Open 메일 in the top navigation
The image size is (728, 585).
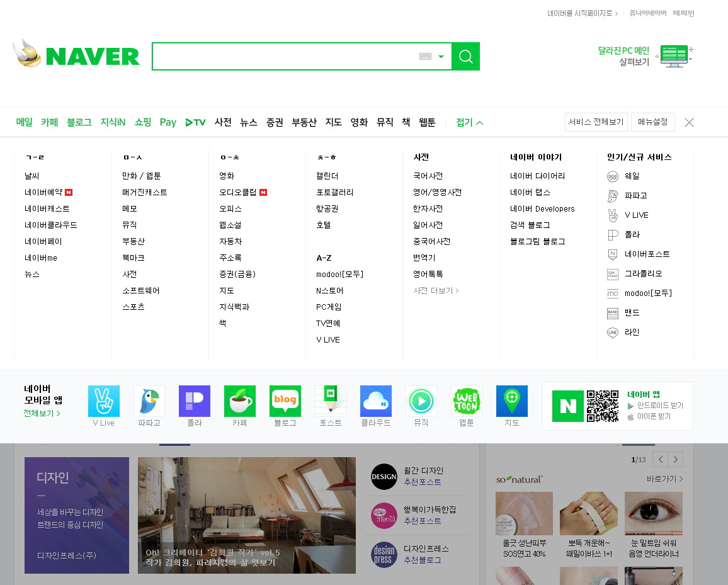[x=24, y=122]
